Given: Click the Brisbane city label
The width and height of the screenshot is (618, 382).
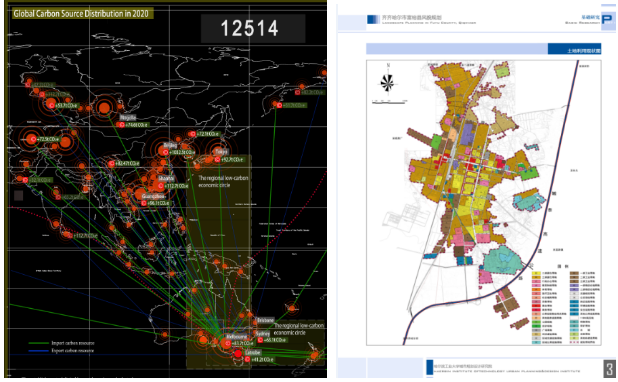Looking at the screenshot, I should 265,321.
